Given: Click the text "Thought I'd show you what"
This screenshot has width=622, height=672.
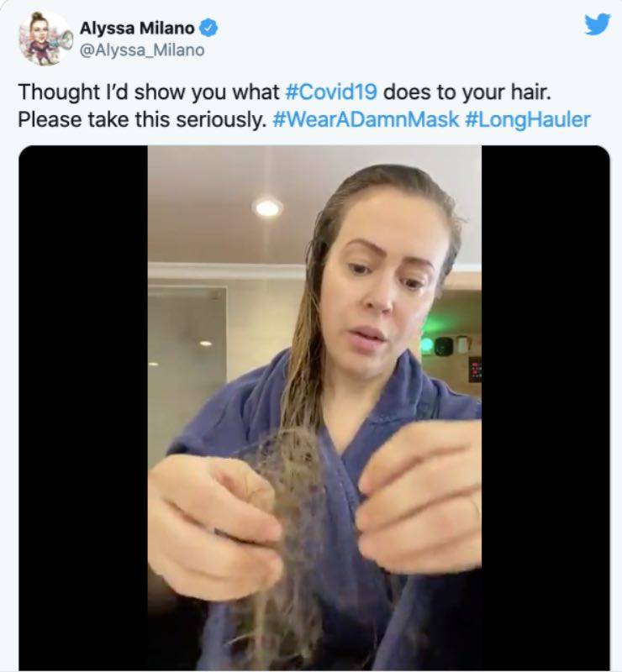Looking at the screenshot, I should [149, 92].
